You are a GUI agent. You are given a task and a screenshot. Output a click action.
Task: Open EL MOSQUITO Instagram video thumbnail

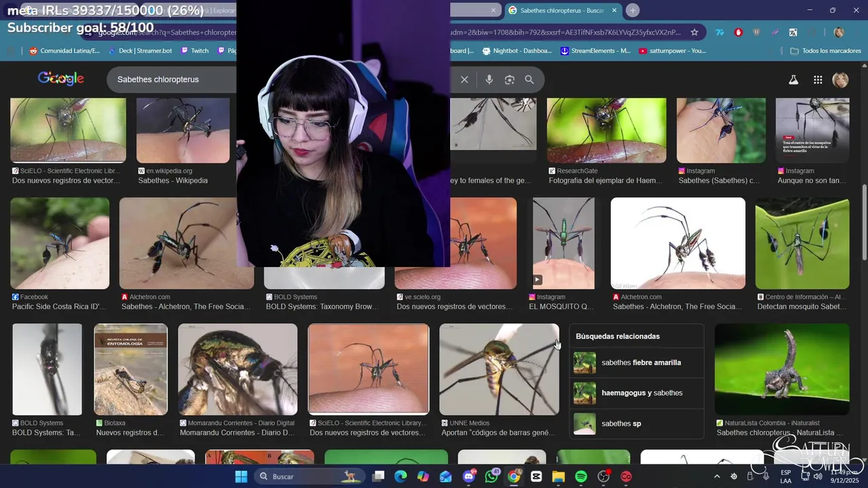coord(564,243)
